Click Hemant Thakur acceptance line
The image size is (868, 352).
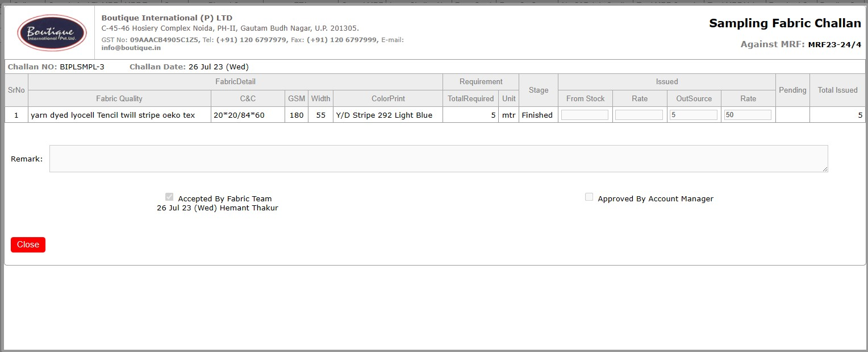pyautogui.click(x=218, y=208)
